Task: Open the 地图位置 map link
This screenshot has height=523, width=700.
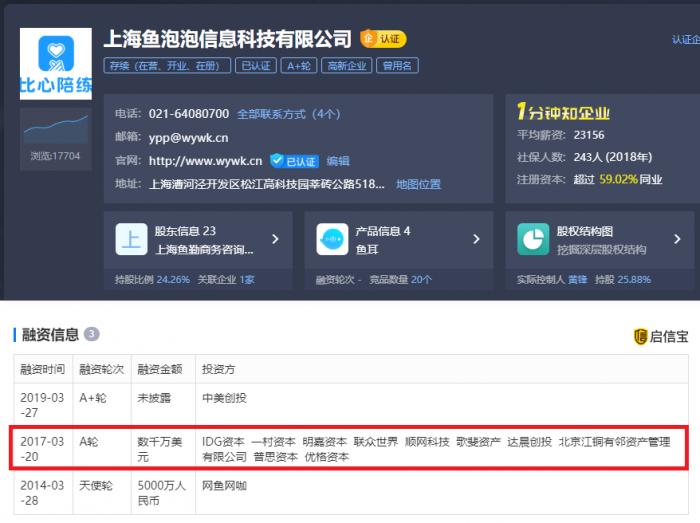Action: tap(418, 184)
